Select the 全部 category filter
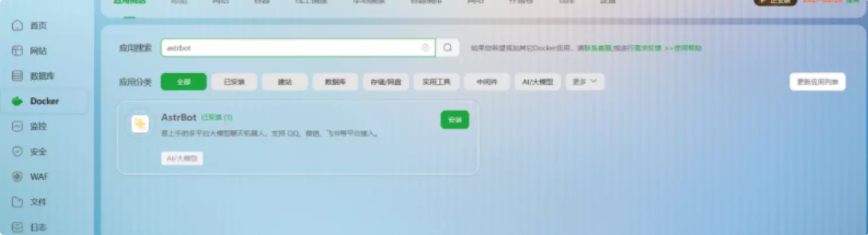The height and width of the screenshot is (235, 868). [x=184, y=82]
